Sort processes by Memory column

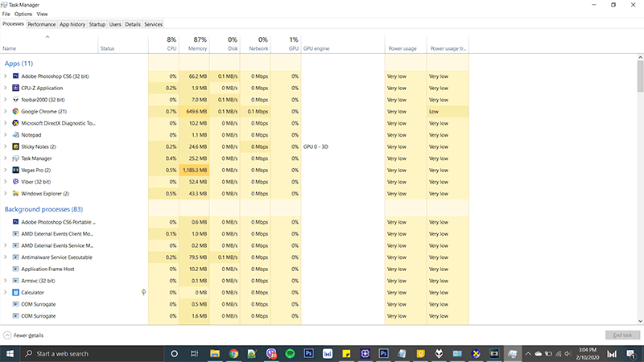[194, 43]
